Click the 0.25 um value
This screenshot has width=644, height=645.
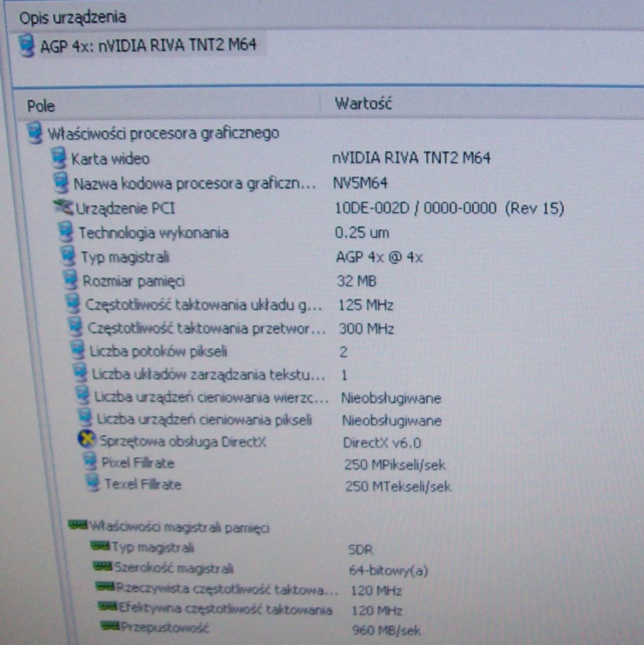coord(362,233)
